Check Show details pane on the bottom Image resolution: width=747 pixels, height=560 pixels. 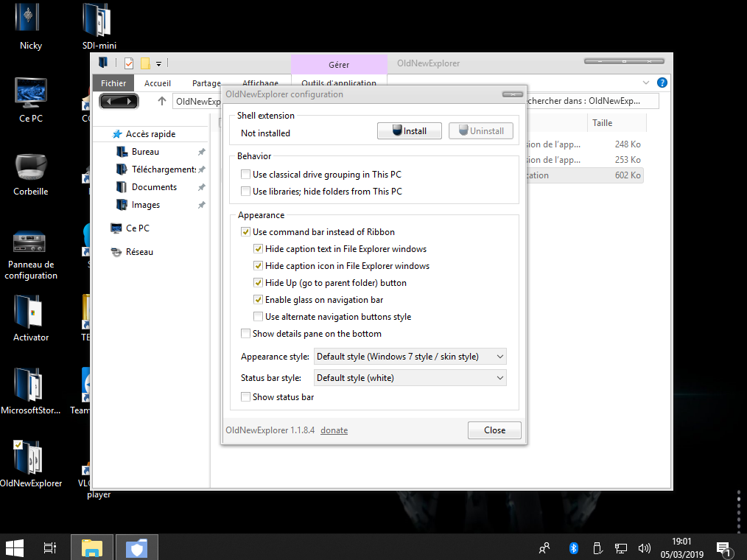point(245,334)
